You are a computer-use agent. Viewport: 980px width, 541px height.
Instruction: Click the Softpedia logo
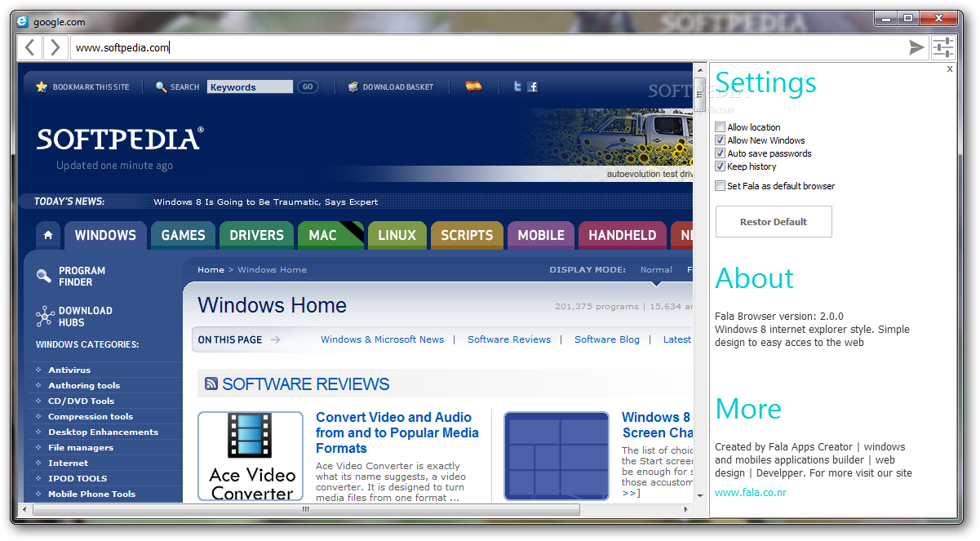click(x=120, y=138)
